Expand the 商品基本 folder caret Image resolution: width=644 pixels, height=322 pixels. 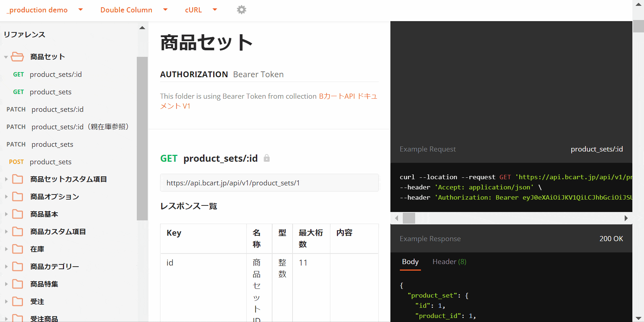click(x=6, y=214)
